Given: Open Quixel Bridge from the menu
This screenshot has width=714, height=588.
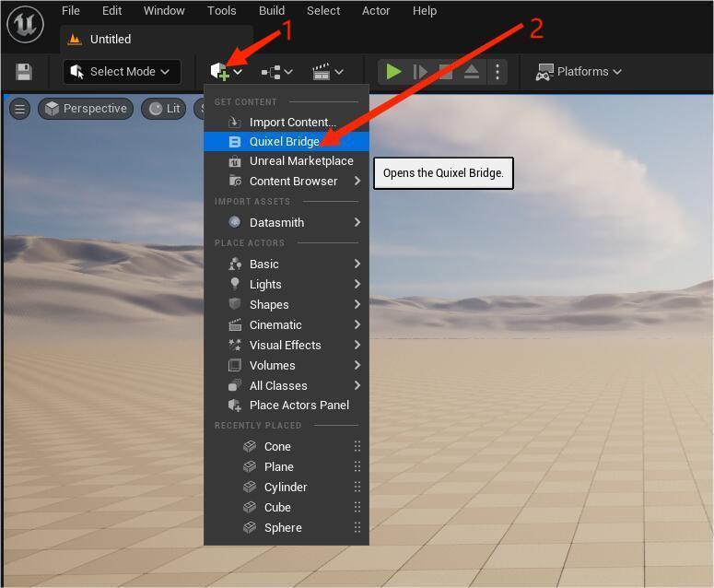Looking at the screenshot, I should 287,142.
